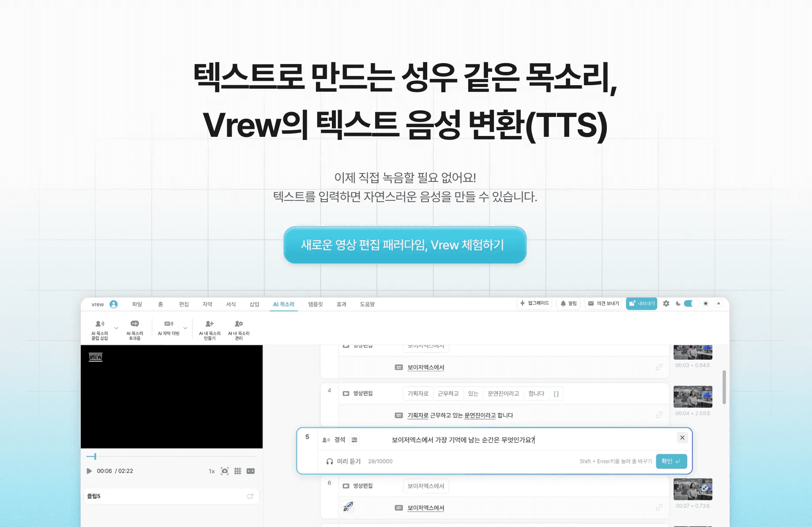The width and height of the screenshot is (812, 527).
Task: Click link icon on top '보이저엑스에서' subtitle row
Action: pyautogui.click(x=659, y=367)
